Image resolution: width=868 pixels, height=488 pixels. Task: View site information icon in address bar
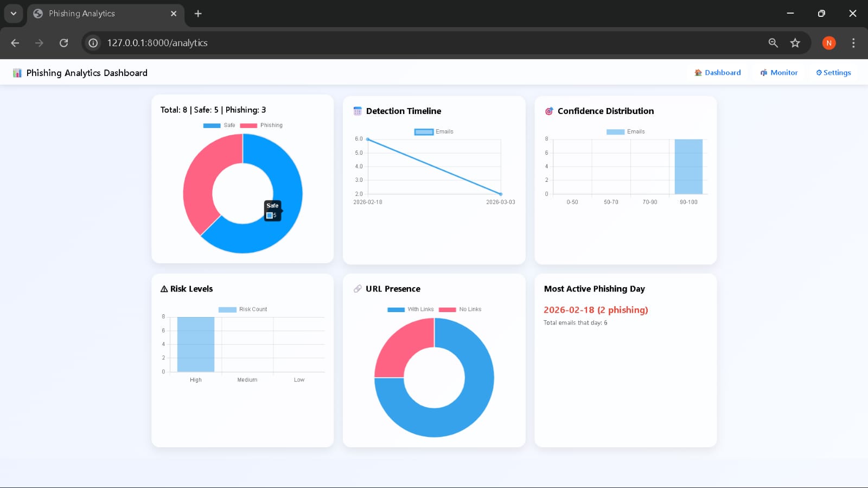(93, 43)
